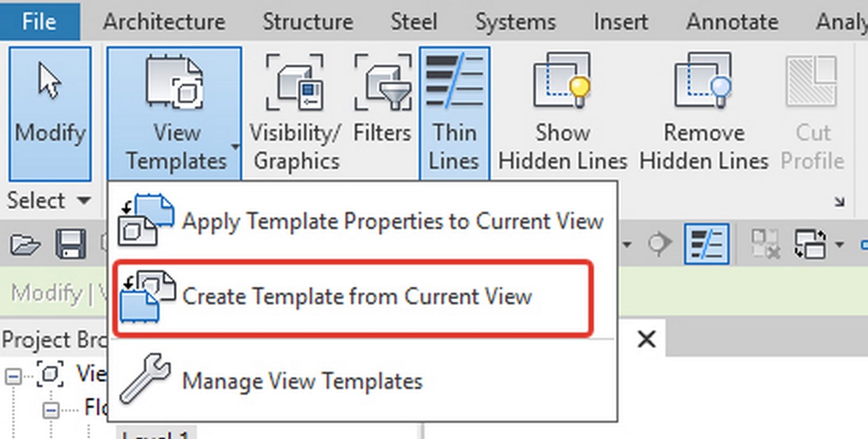Open Graphics panel dialog launcher arrow
Viewport: 868px width, 439px height.
[x=839, y=202]
